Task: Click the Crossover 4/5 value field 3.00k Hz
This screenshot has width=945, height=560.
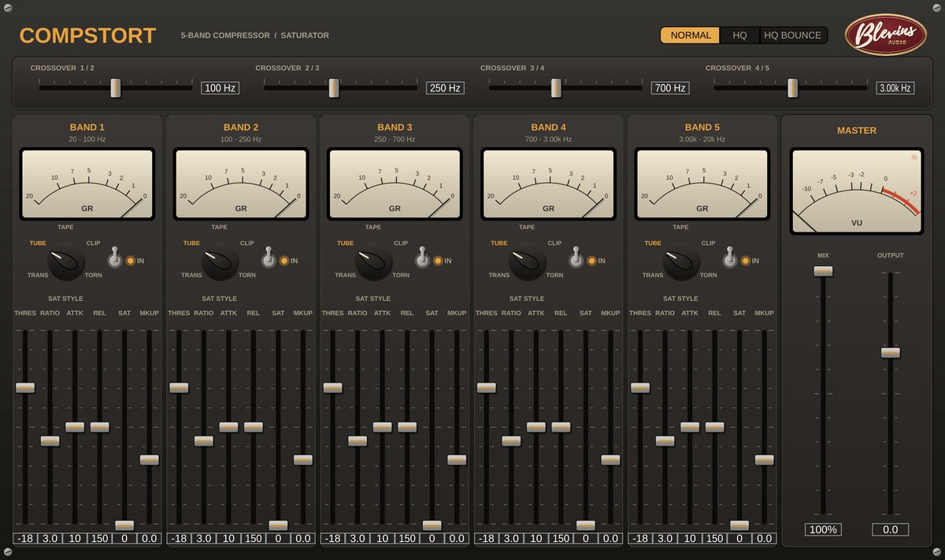Action: point(895,88)
